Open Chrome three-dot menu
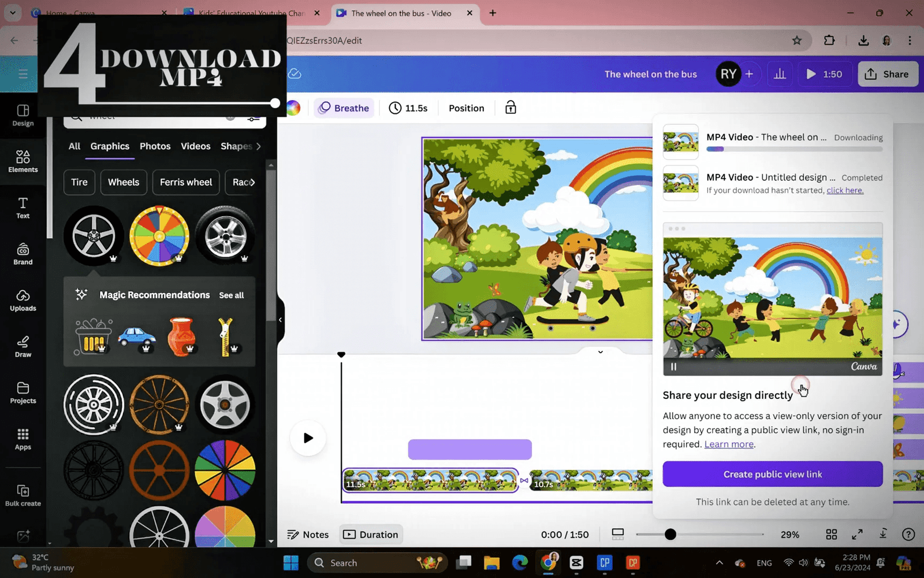This screenshot has width=924, height=578. (910, 40)
